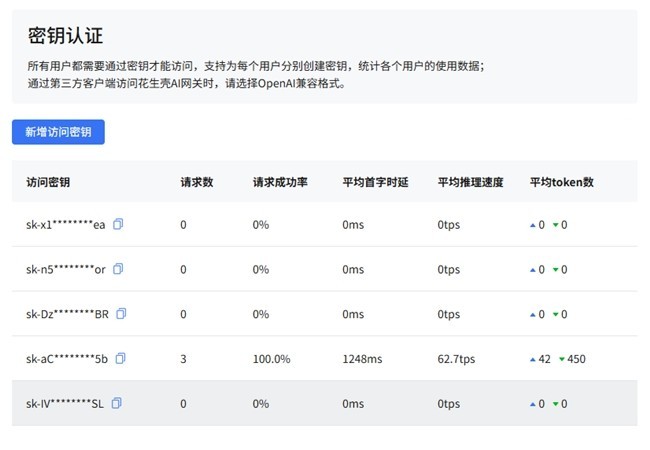Copy the sk-x1********ea access key
650x450 pixels.
pos(118,224)
